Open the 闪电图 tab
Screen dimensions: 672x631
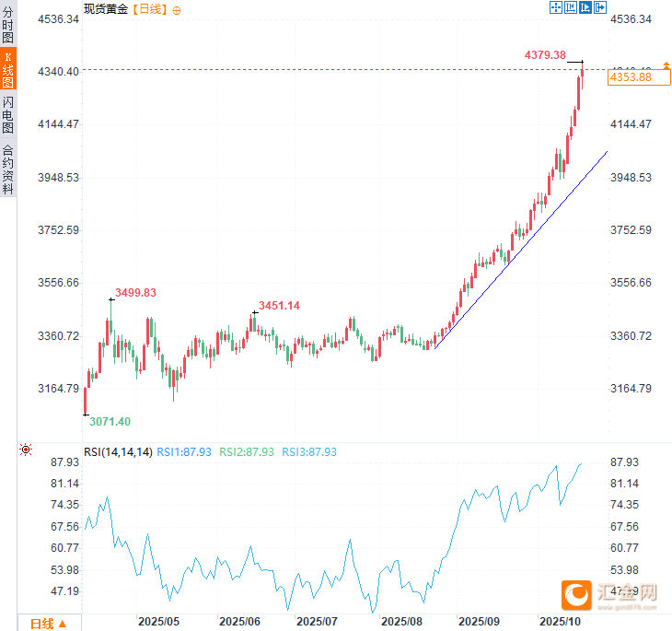click(8, 113)
